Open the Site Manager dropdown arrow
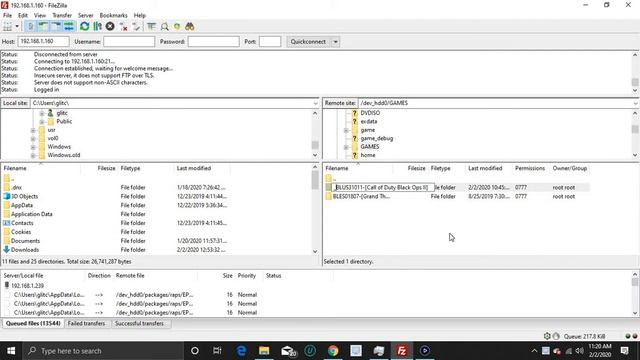 pos(17,27)
